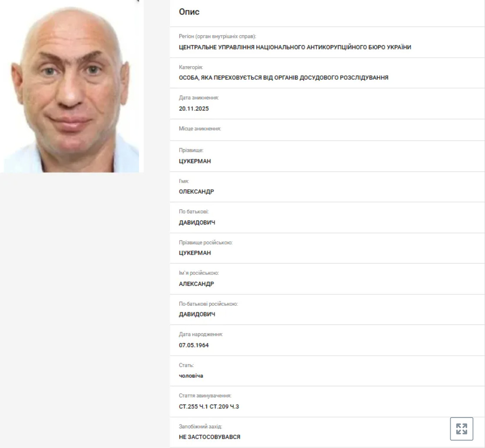The width and height of the screenshot is (485, 448).
Task: Click the disappearance date 20.11.2025
Action: pos(194,109)
